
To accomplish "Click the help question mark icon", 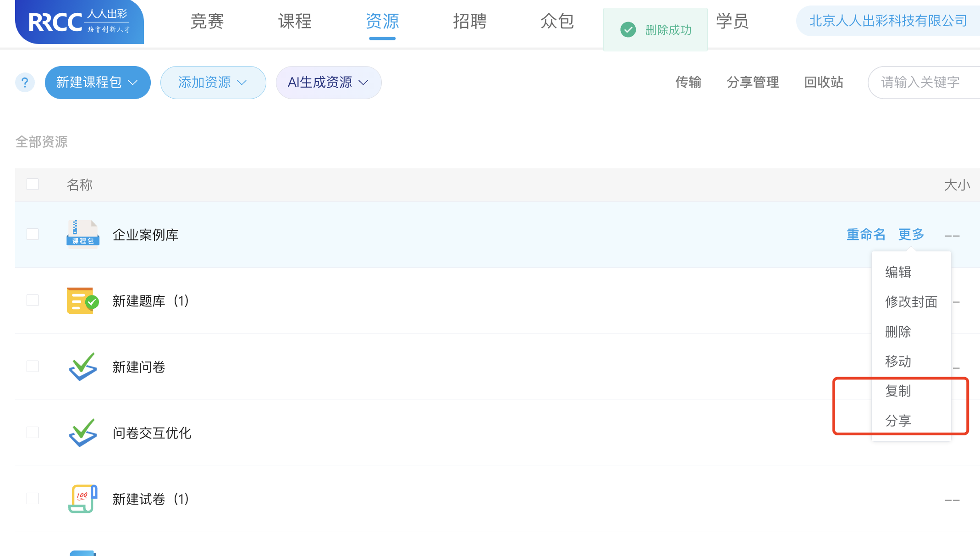I will 25,83.
